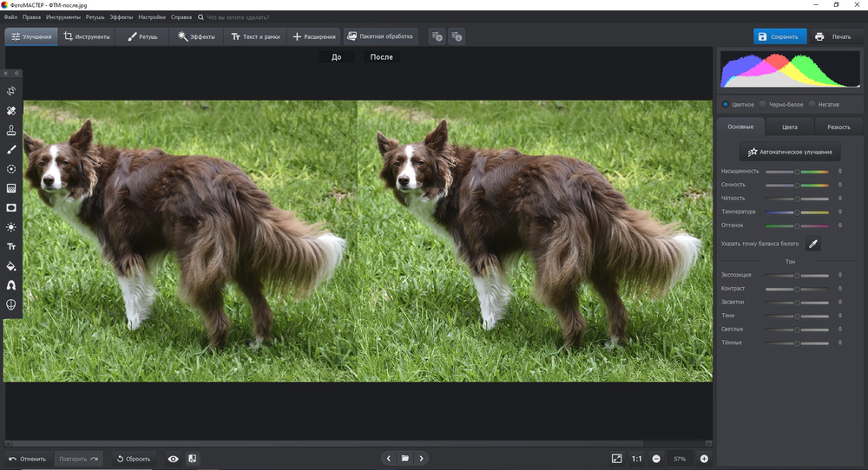Open the folder icon in bottom navigation

click(x=404, y=458)
